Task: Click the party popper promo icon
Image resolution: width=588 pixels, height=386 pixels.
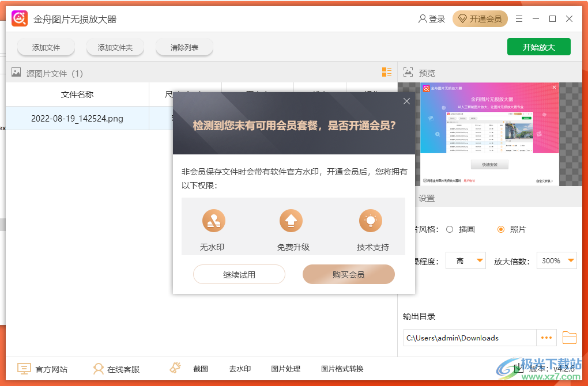Action: tap(175, 368)
